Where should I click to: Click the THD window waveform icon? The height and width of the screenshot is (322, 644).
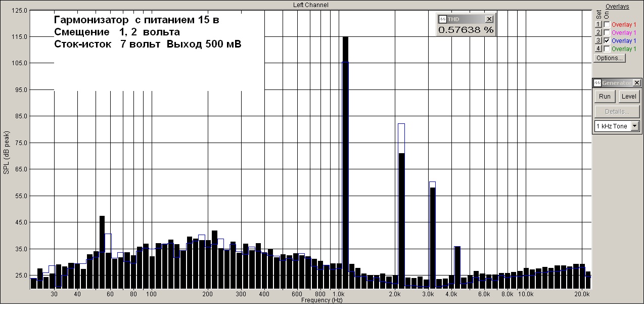click(442, 19)
